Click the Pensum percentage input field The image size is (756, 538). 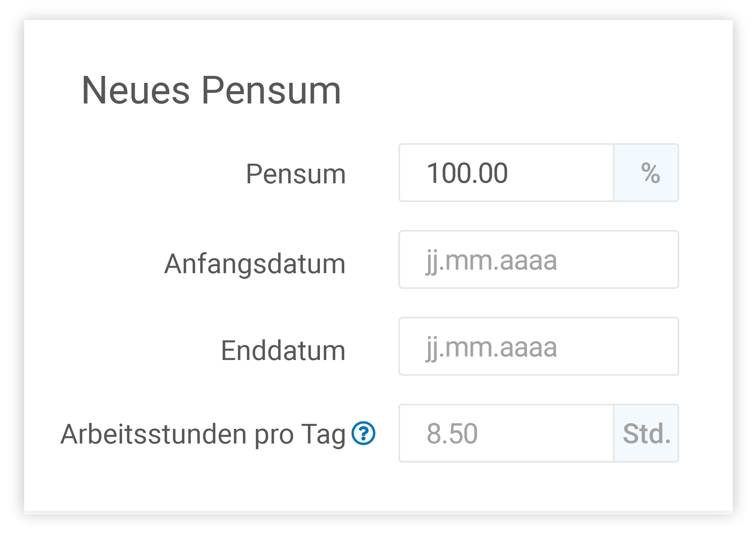click(506, 173)
